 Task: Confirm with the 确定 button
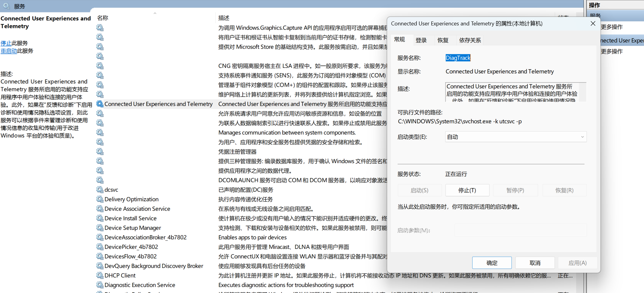point(492,263)
